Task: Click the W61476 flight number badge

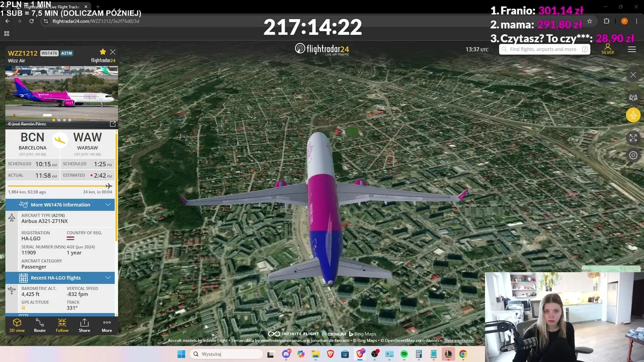Action: (x=49, y=53)
